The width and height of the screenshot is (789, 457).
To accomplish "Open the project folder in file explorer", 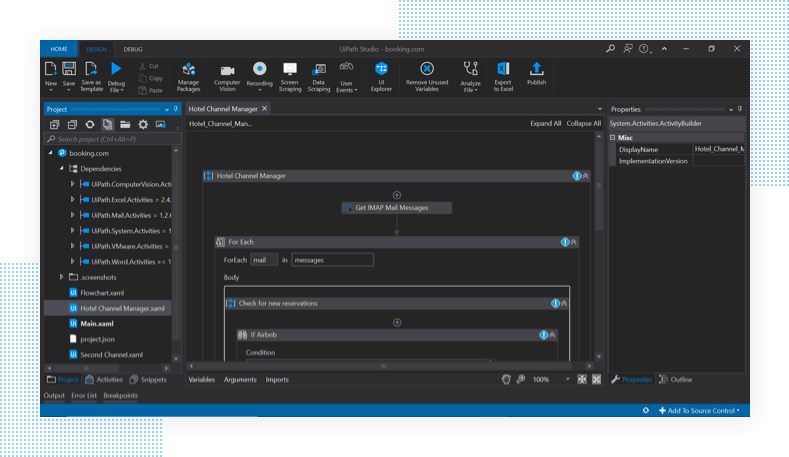I will (125, 124).
